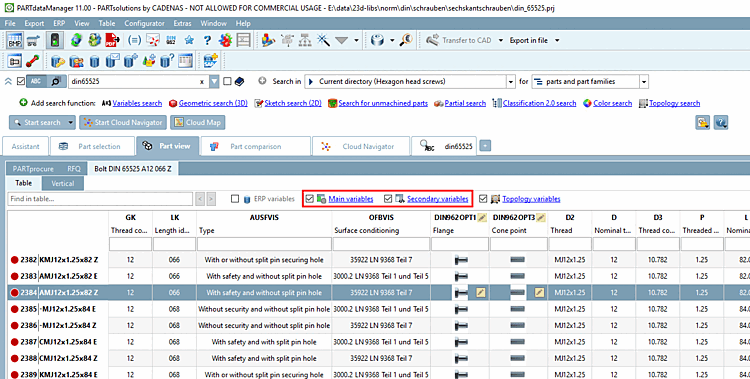Open the Search in directory dropdown
The image size is (750, 379).
tap(511, 82)
